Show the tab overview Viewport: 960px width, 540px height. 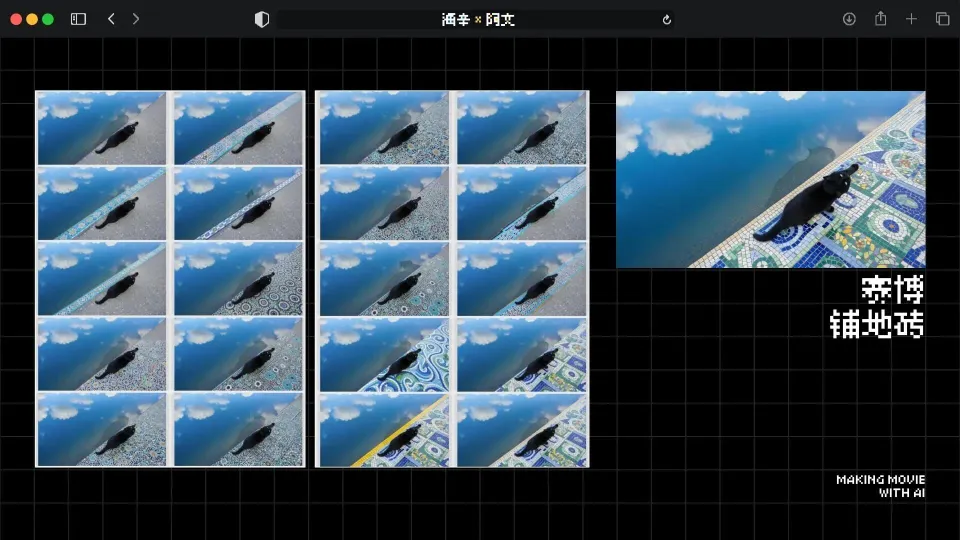942,19
